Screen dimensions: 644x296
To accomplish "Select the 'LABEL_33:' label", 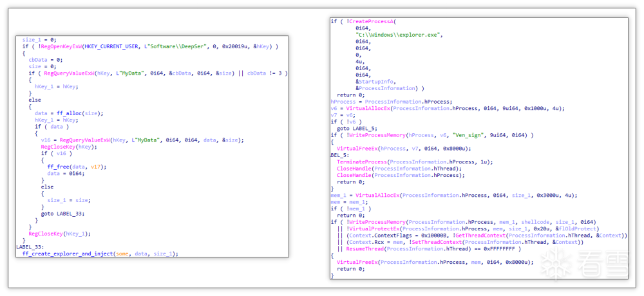I will point(30,247).
